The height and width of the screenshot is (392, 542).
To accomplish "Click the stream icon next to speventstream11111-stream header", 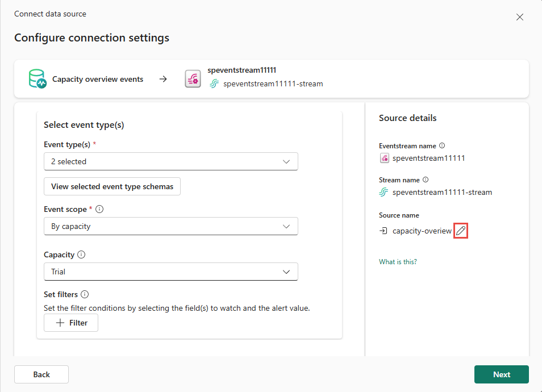I will click(214, 84).
